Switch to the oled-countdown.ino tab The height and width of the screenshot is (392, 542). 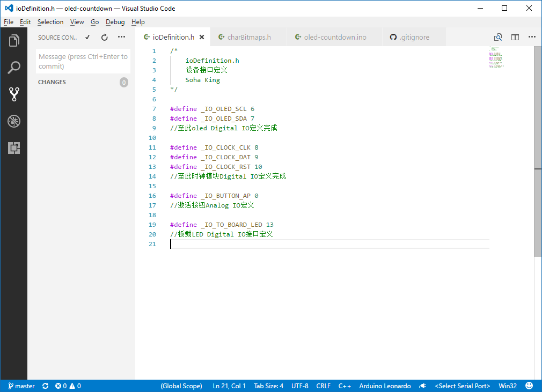tap(334, 37)
